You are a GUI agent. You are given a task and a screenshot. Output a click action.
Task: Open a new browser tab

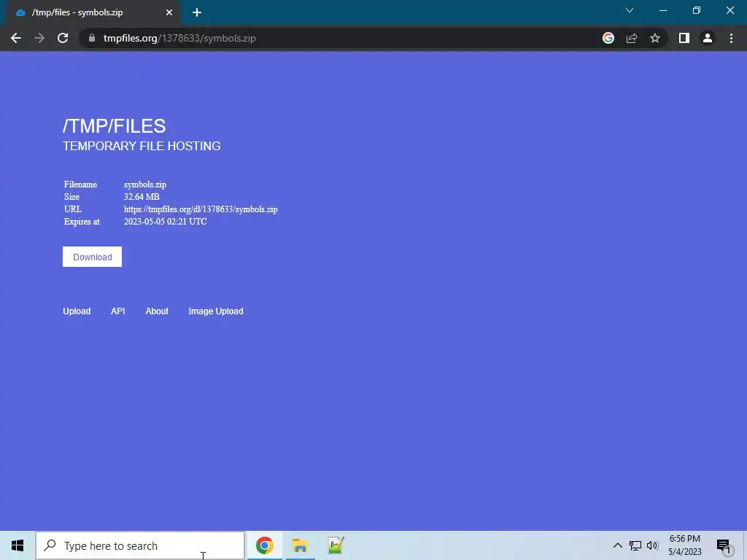[x=197, y=12]
